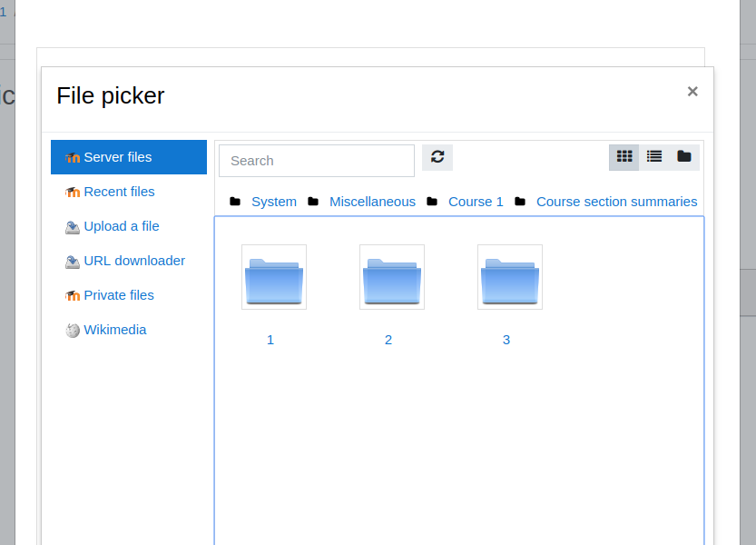Open folder 3 thumbnail
The height and width of the screenshot is (545, 756).
[x=510, y=277]
